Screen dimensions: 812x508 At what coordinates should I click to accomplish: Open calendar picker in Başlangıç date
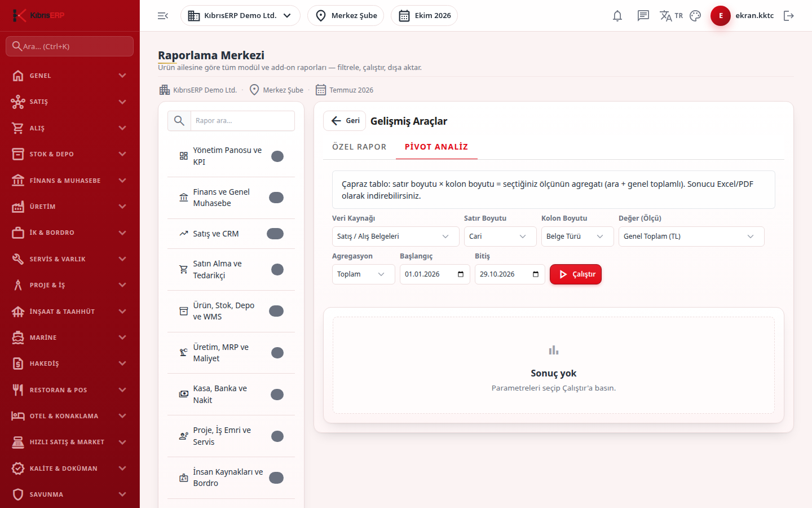point(461,274)
